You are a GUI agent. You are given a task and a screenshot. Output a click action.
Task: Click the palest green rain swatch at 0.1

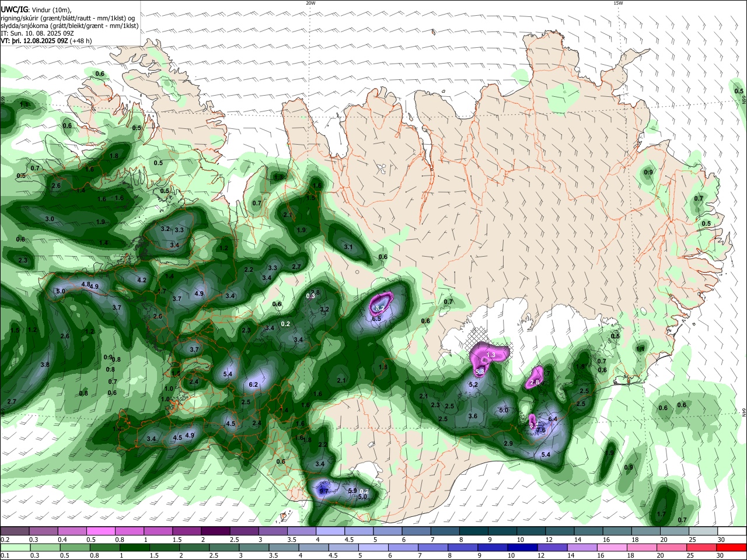pos(15,547)
